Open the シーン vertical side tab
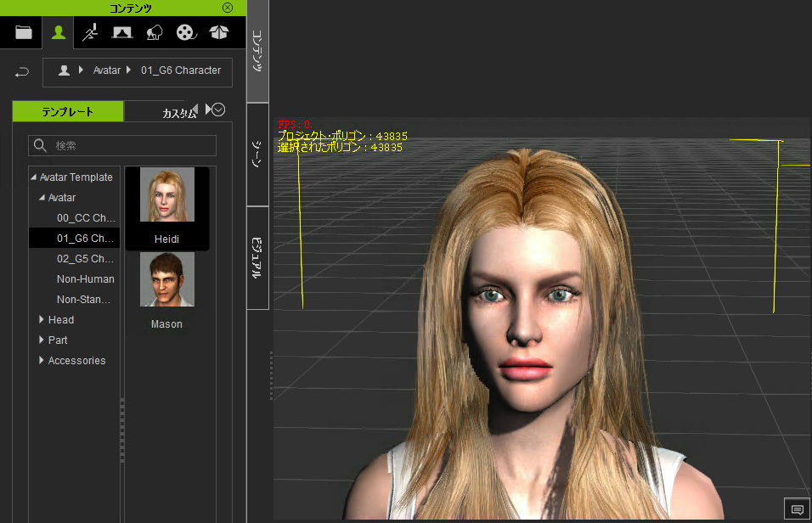812x523 pixels. pyautogui.click(x=257, y=155)
